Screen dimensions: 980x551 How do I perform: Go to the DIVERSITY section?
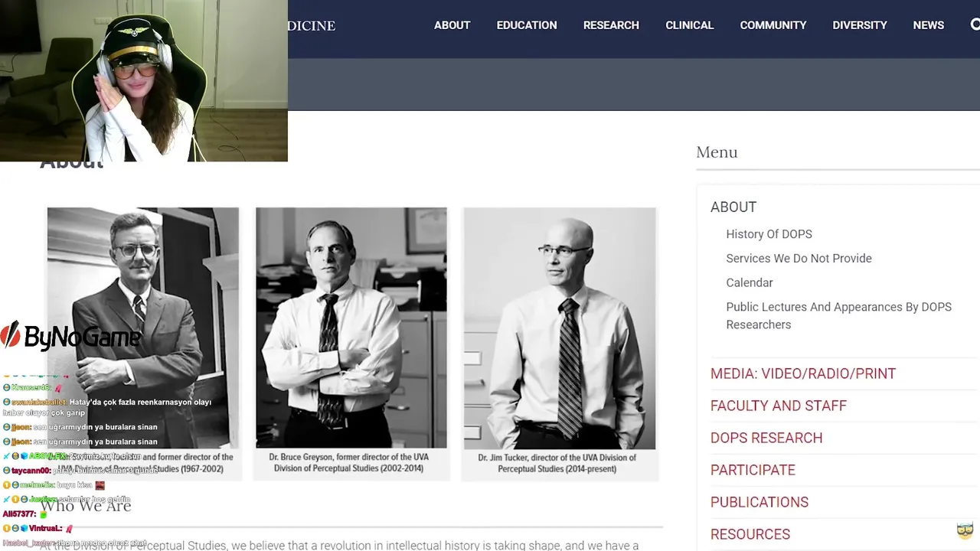point(860,25)
